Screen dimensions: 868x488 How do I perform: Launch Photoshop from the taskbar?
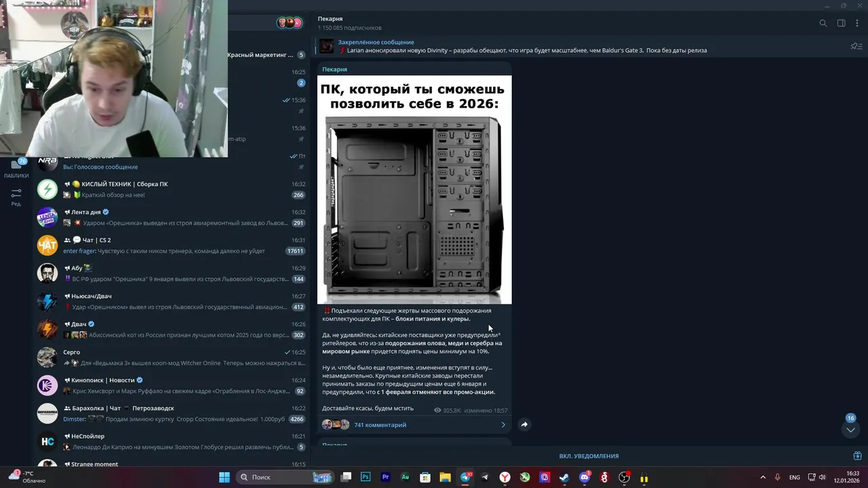click(x=366, y=477)
